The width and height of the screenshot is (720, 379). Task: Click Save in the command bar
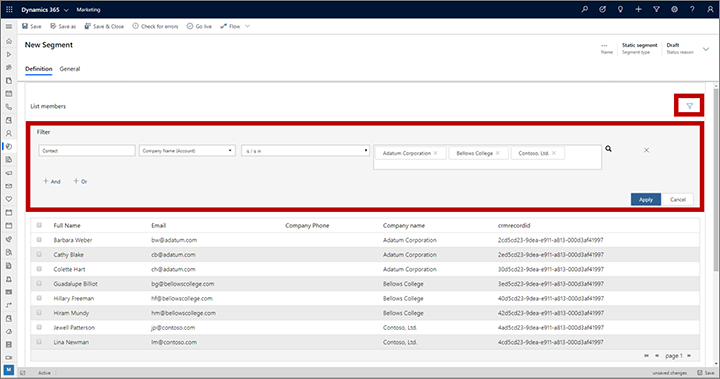32,26
